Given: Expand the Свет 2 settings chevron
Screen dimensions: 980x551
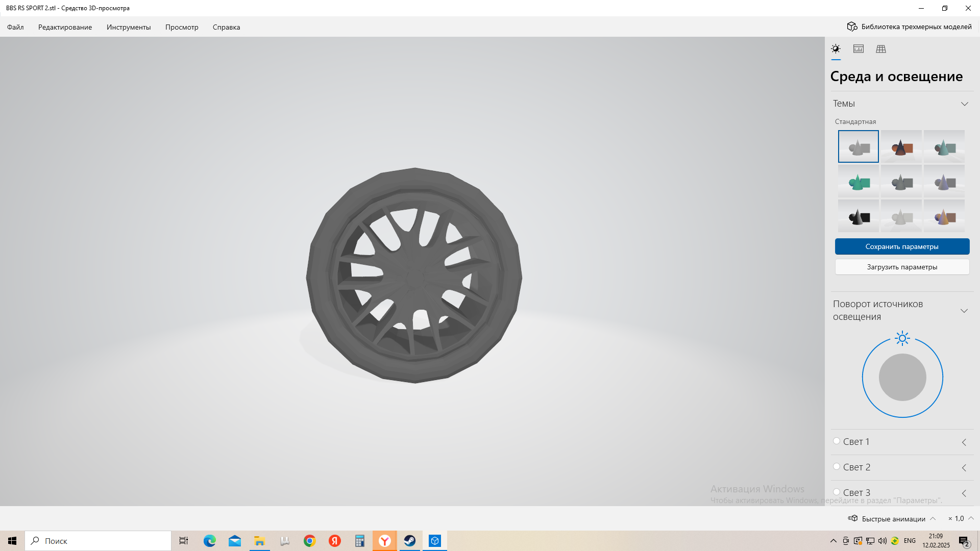Looking at the screenshot, I should coord(964,468).
